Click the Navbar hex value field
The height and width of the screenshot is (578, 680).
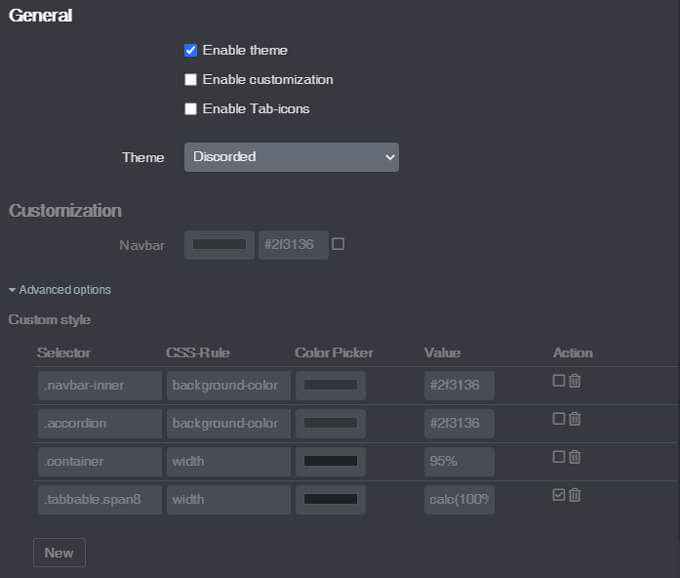293,245
